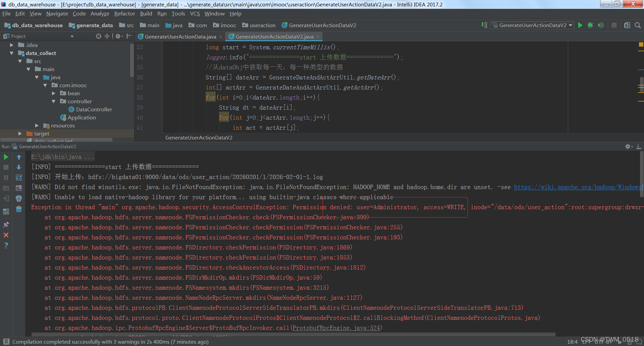Viewport: 644px width, 346px height.
Task: Hide the Project tool window
Action: point(129,36)
